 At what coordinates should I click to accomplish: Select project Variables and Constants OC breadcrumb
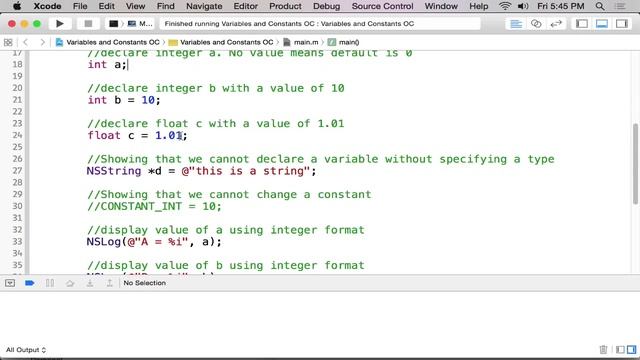107,42
